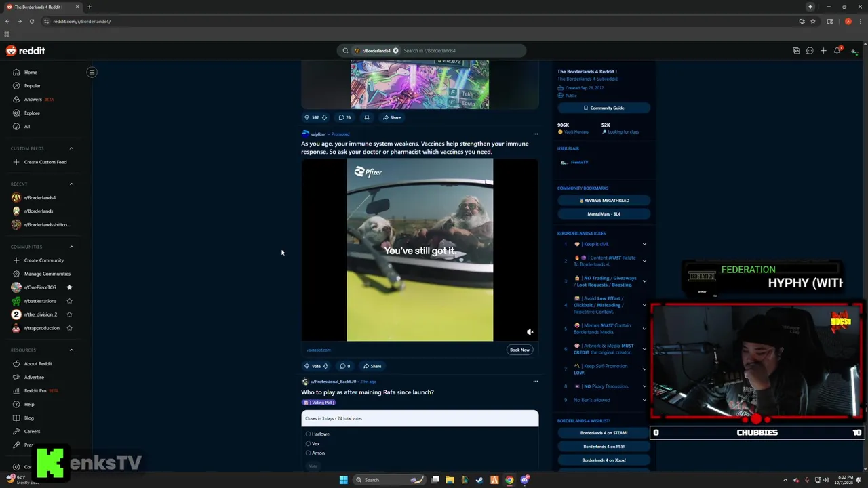This screenshot has height=488, width=868.
Task: Open Discord from the taskbar
Action: 524,480
